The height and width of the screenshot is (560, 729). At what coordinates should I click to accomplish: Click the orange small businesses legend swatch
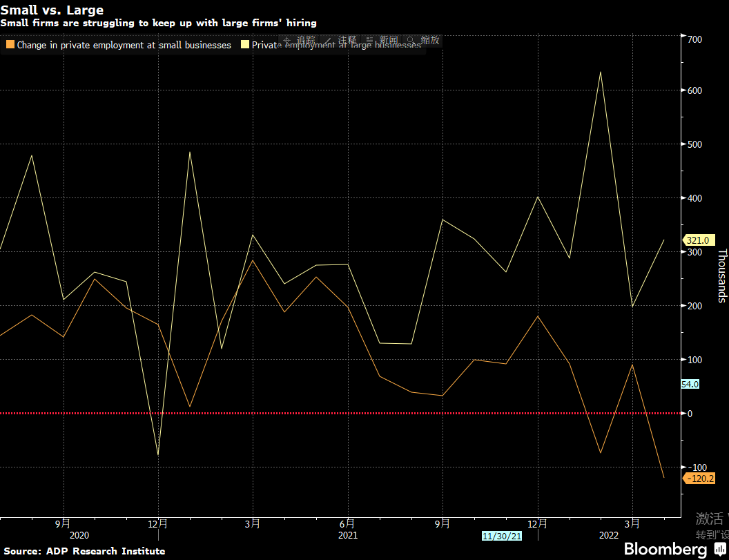click(9, 45)
